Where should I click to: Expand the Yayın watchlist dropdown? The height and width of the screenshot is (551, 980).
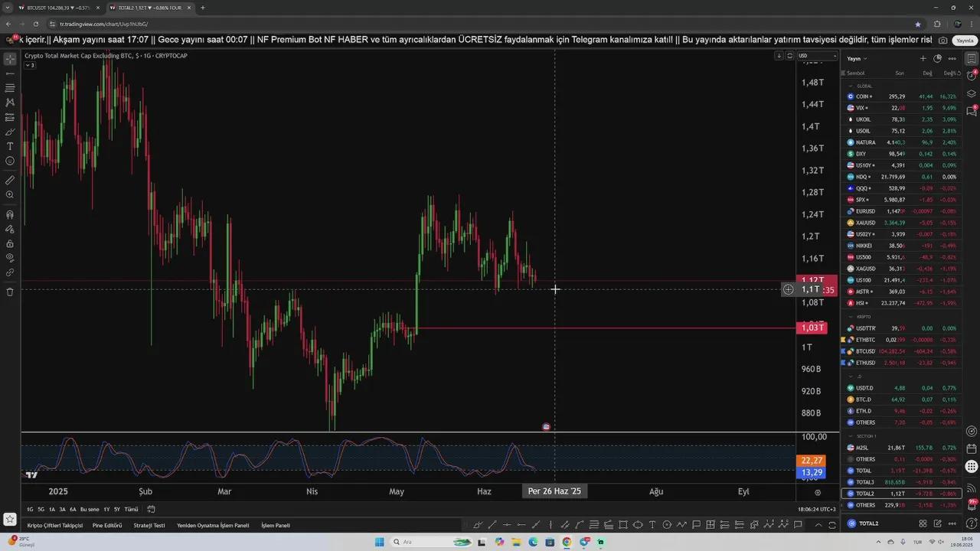tap(857, 58)
